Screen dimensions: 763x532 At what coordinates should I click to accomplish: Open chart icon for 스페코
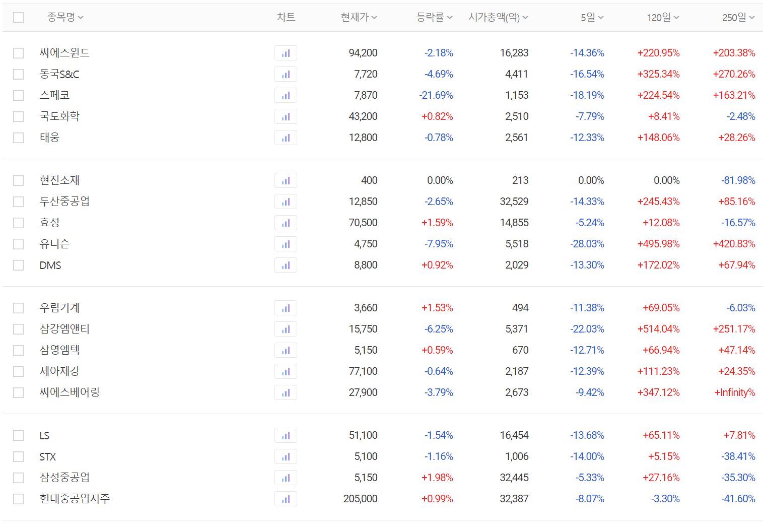click(286, 95)
